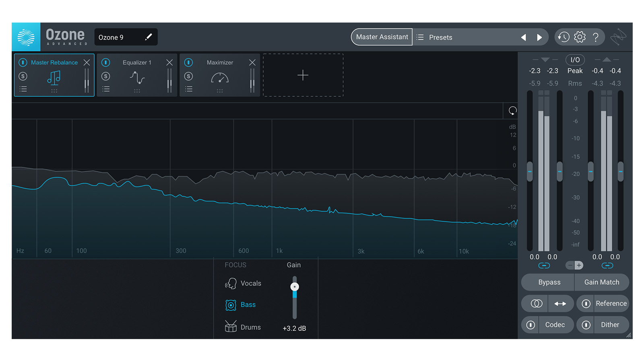Toggle the Master Rebalance module power
Viewport: 644px width, 362px height.
(23, 62)
